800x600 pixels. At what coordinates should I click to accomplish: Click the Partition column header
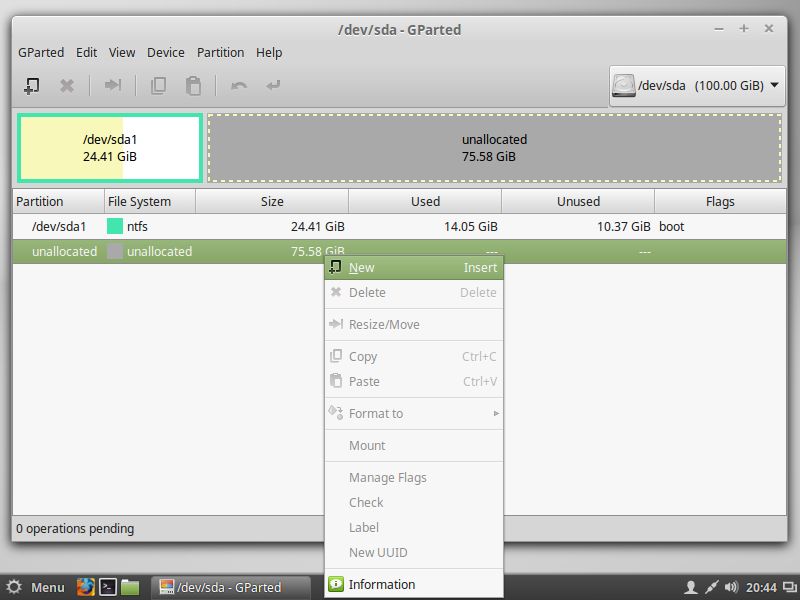pos(58,202)
